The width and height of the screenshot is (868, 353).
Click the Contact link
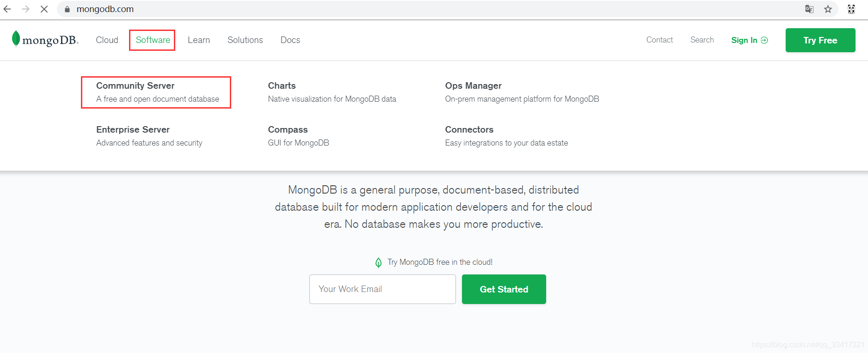tap(659, 40)
